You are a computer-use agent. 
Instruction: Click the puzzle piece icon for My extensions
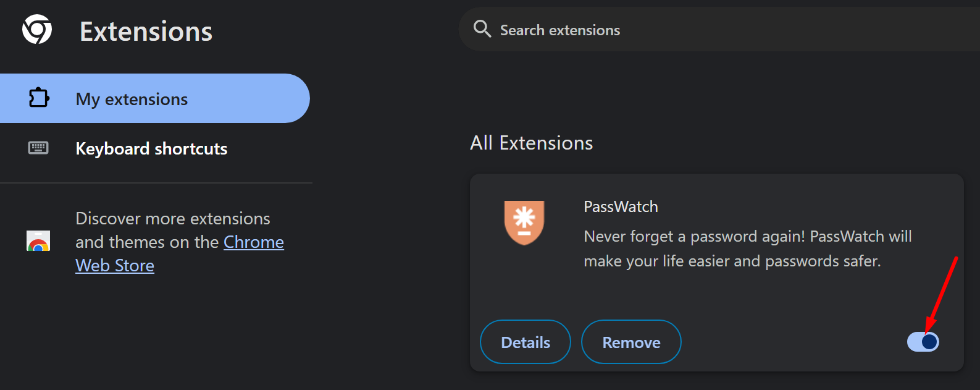(39, 98)
